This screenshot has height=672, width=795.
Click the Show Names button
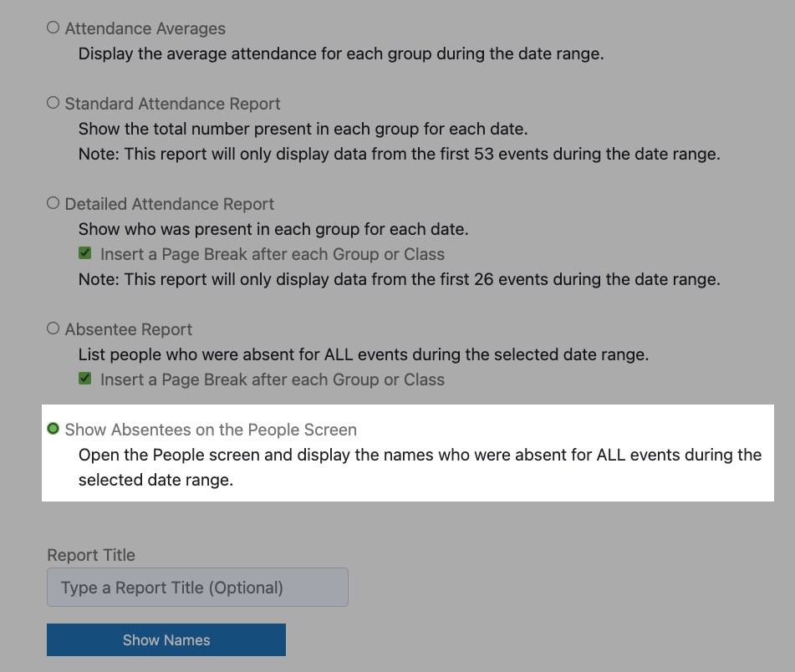tap(166, 639)
